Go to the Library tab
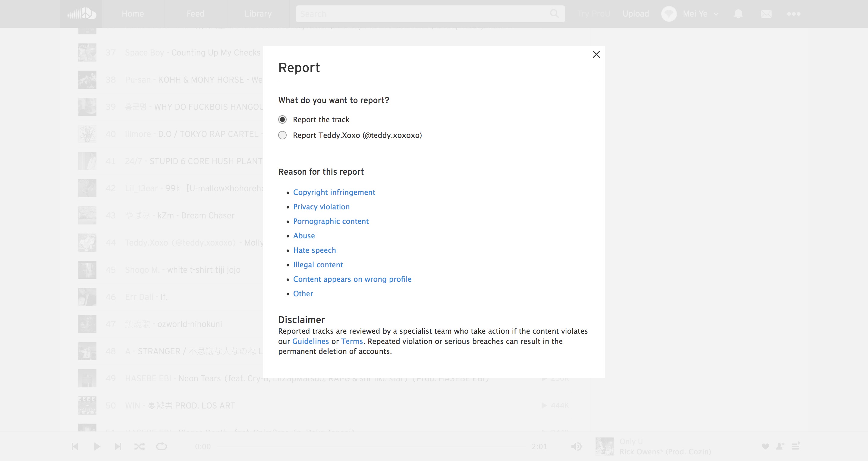The height and width of the screenshot is (461, 868). pos(258,14)
